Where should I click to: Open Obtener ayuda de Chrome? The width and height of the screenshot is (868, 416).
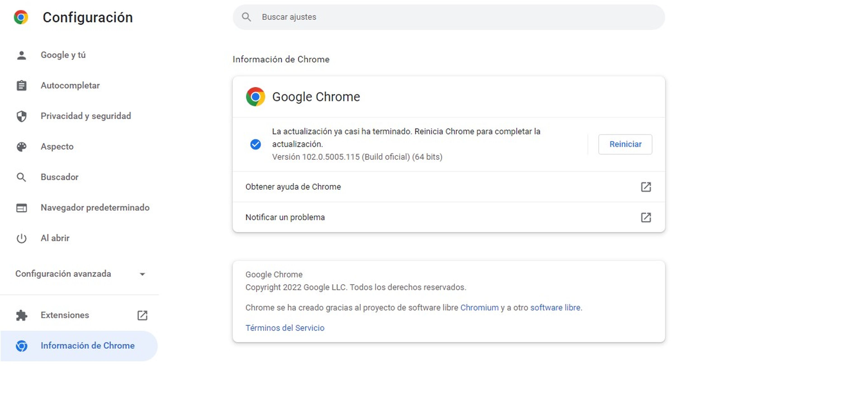(x=448, y=187)
